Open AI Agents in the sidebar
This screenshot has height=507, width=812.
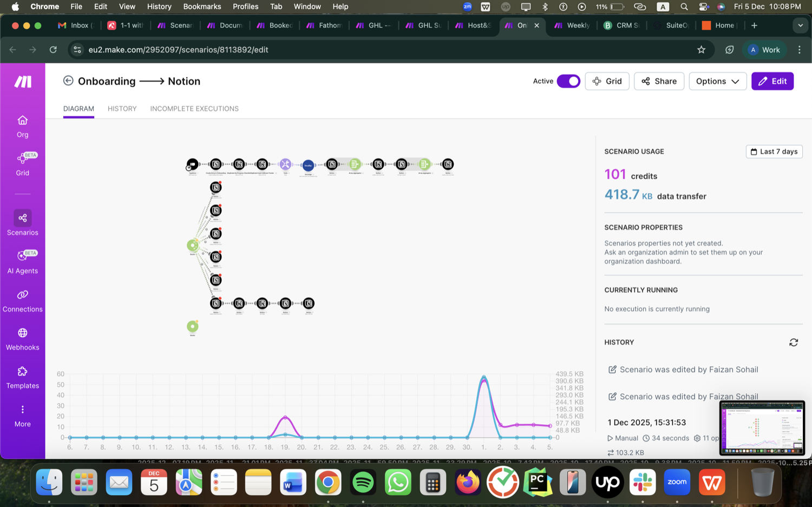point(22,262)
